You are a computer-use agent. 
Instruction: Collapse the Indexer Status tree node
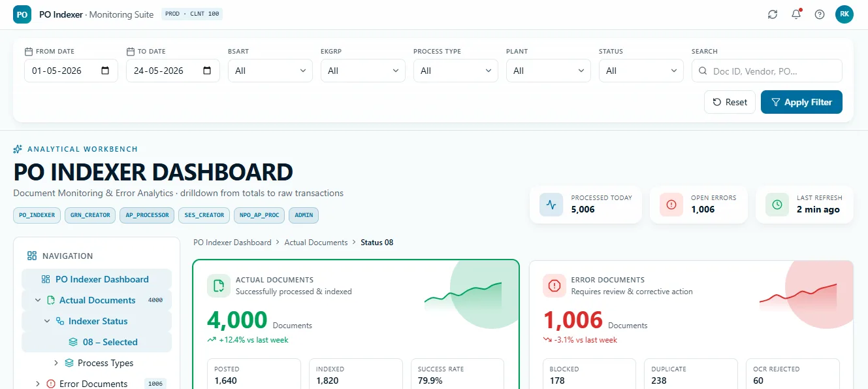(x=47, y=321)
